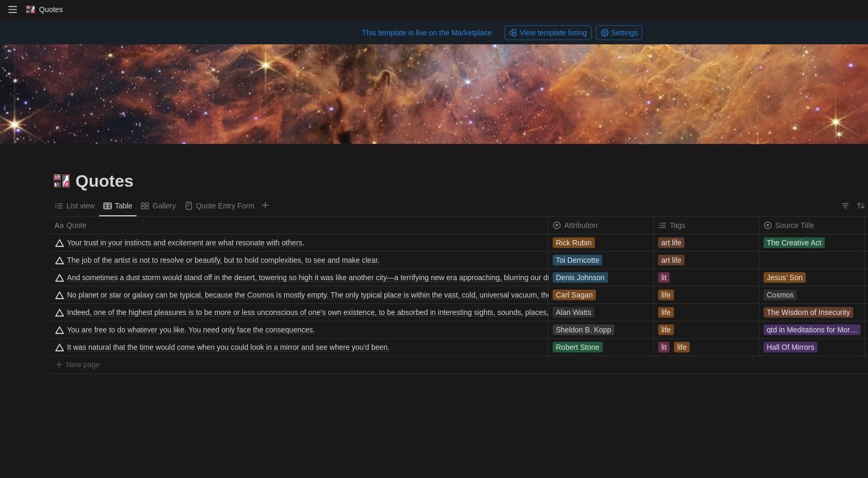Click The Wisdom of Insecurity source title

808,312
